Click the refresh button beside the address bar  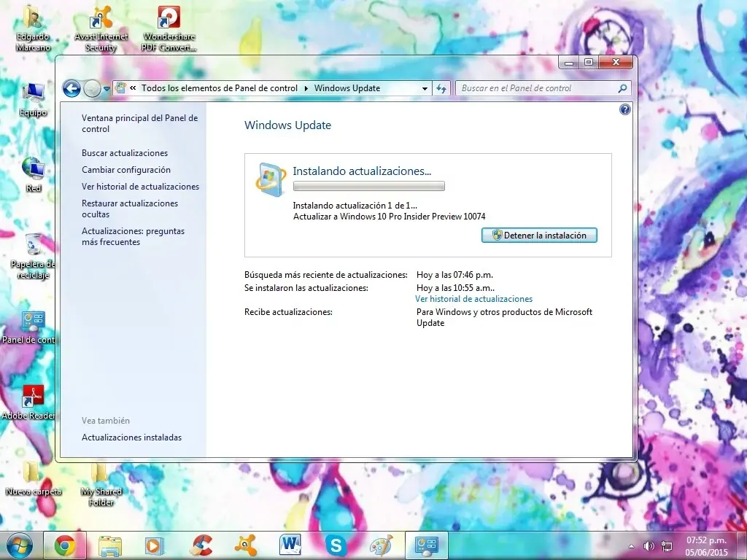click(x=441, y=88)
